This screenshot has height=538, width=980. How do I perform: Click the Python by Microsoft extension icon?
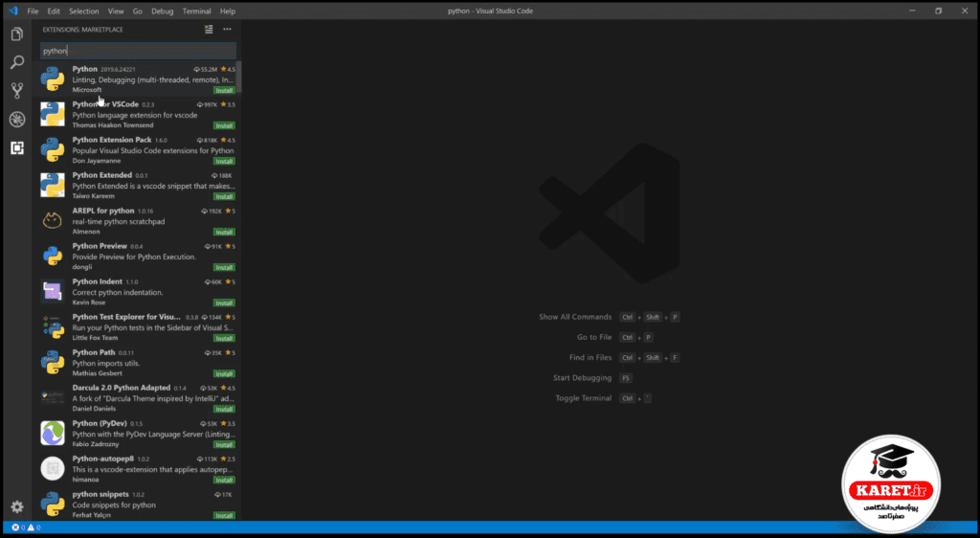coord(53,78)
